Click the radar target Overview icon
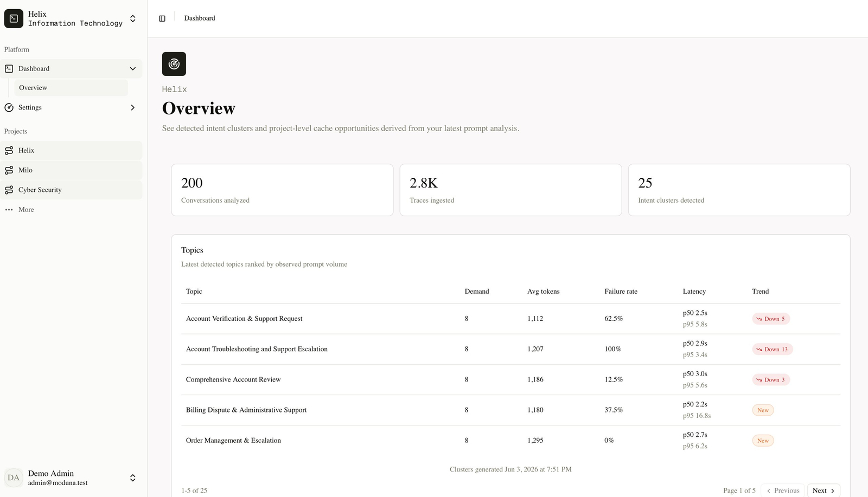The image size is (868, 497). click(174, 64)
